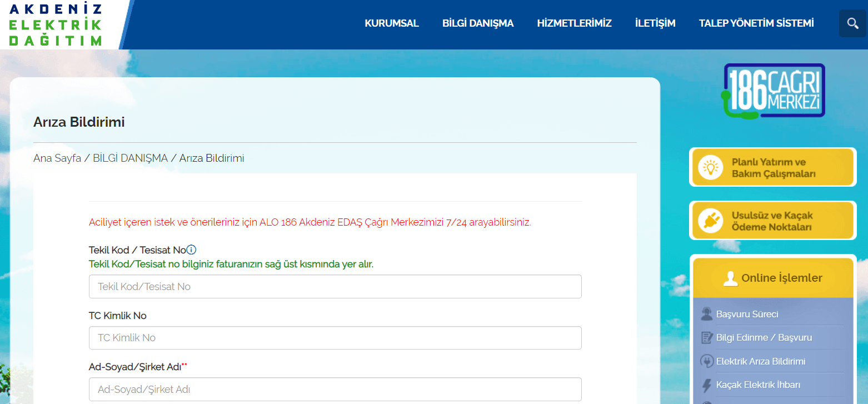Select the headset icon beside Başvuru Süreci
Screen dimensions: 868x404
tap(707, 313)
